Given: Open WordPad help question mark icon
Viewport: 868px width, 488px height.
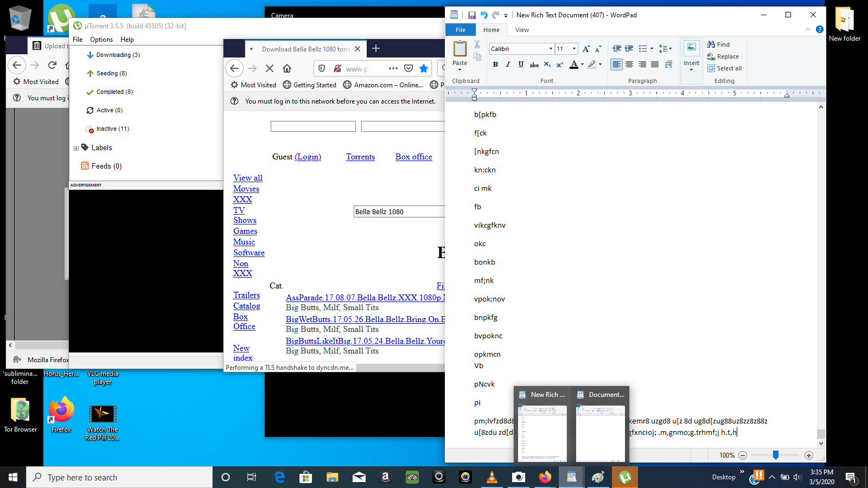Looking at the screenshot, I should [820, 29].
